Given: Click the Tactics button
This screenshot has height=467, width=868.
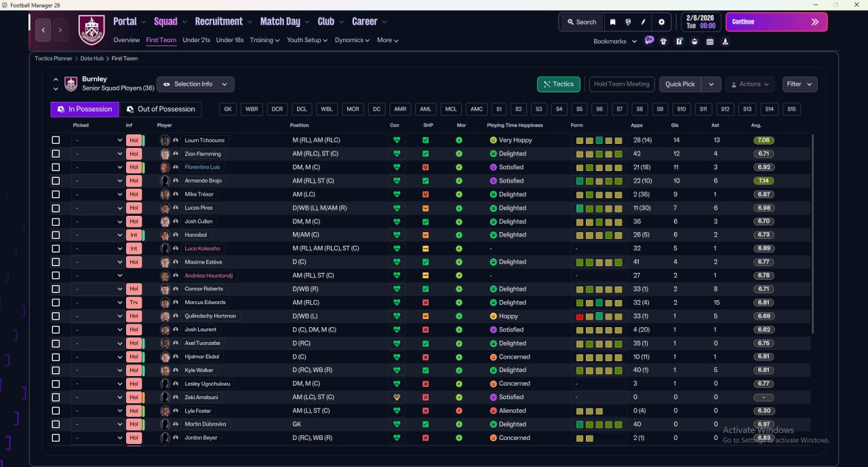Looking at the screenshot, I should point(558,84).
